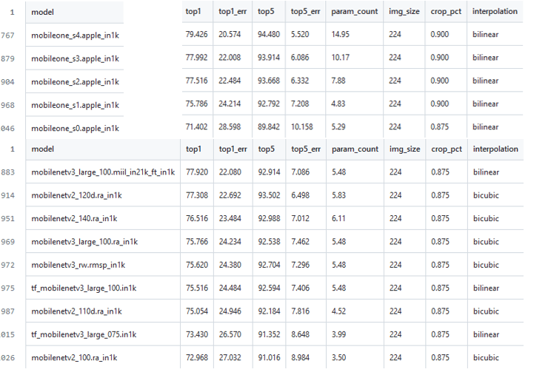Click param_count header above the mobileone_s4 row
This screenshot has height=392, width=548.
pos(355,12)
